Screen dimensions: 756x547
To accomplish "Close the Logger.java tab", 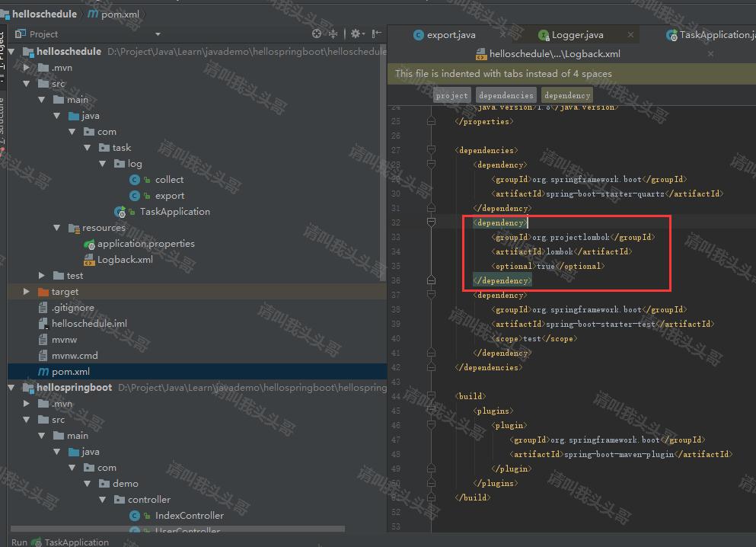I will click(x=630, y=35).
